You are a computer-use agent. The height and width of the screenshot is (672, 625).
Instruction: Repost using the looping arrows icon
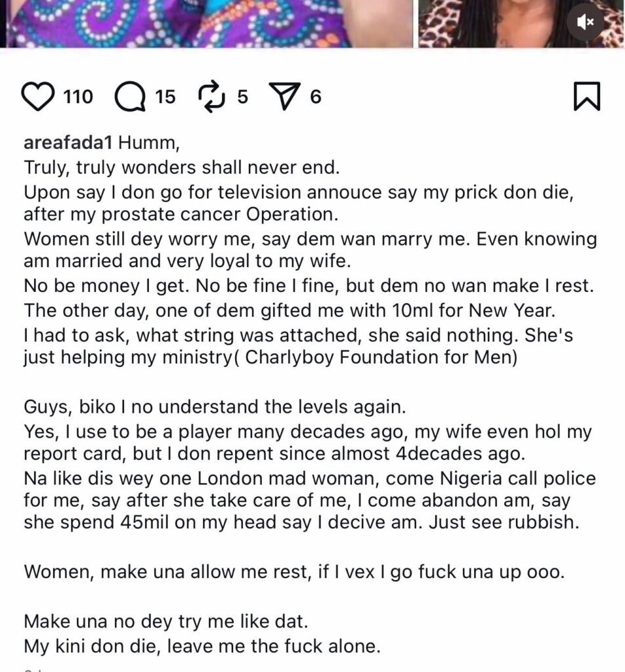pos(211,98)
